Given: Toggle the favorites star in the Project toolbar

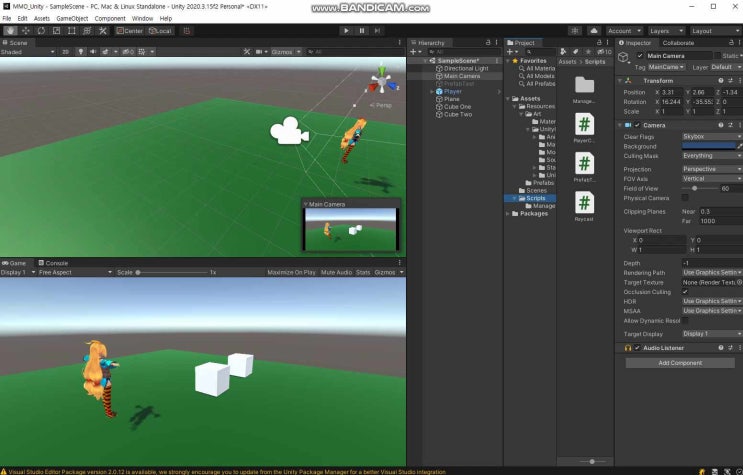Looking at the screenshot, I should coord(588,52).
